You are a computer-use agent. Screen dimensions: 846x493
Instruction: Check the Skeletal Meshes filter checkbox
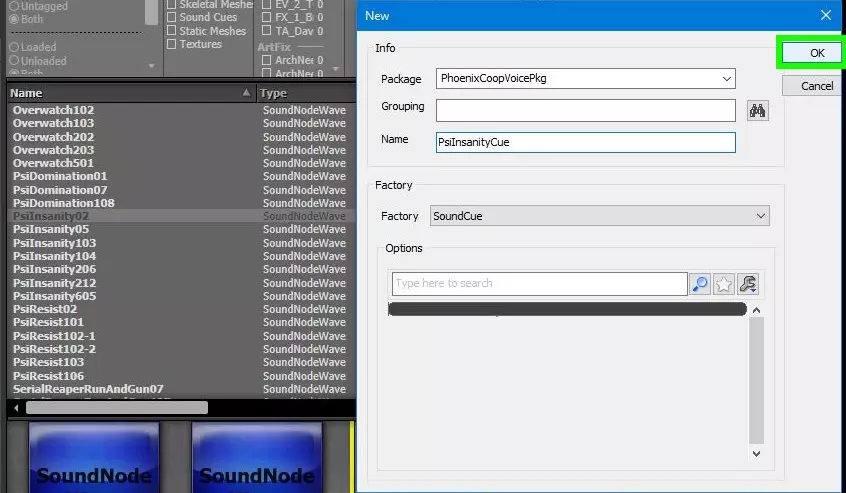[x=172, y=4]
